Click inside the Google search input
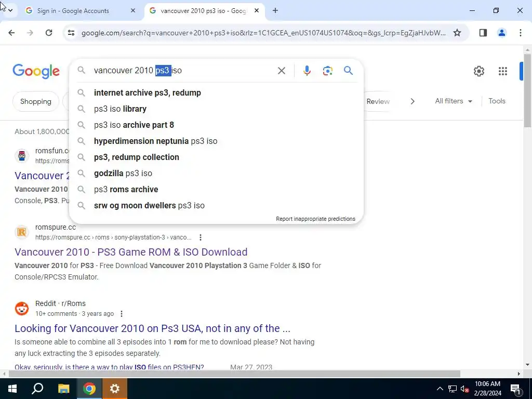 (x=183, y=71)
